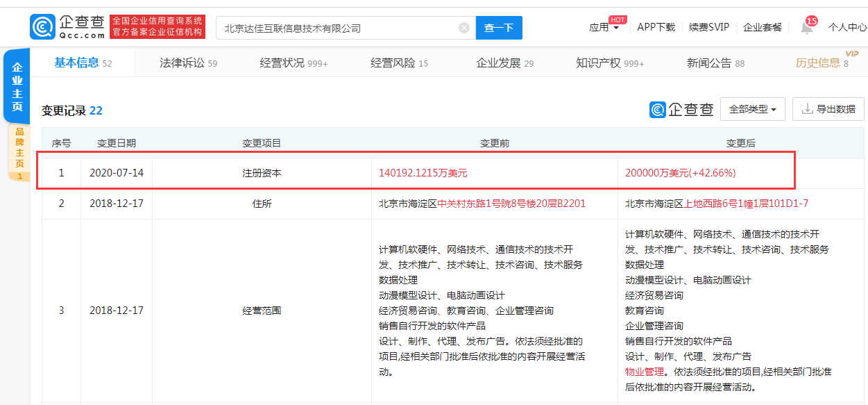The image size is (868, 405).
Task: Click the 查一下 search button
Action: tap(499, 28)
